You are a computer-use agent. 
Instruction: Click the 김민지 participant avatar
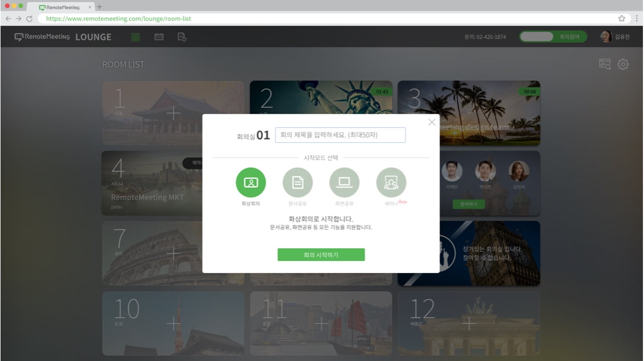(519, 171)
